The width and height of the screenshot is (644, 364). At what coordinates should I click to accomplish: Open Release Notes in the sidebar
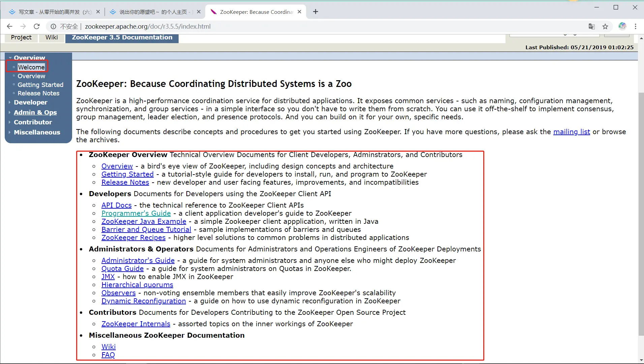[x=38, y=93]
